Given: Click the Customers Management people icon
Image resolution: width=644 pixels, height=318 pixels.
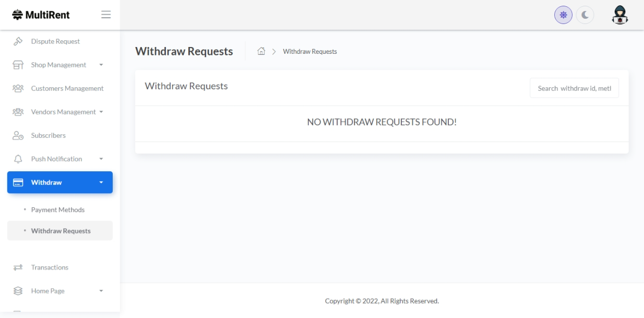Looking at the screenshot, I should 18,89.
